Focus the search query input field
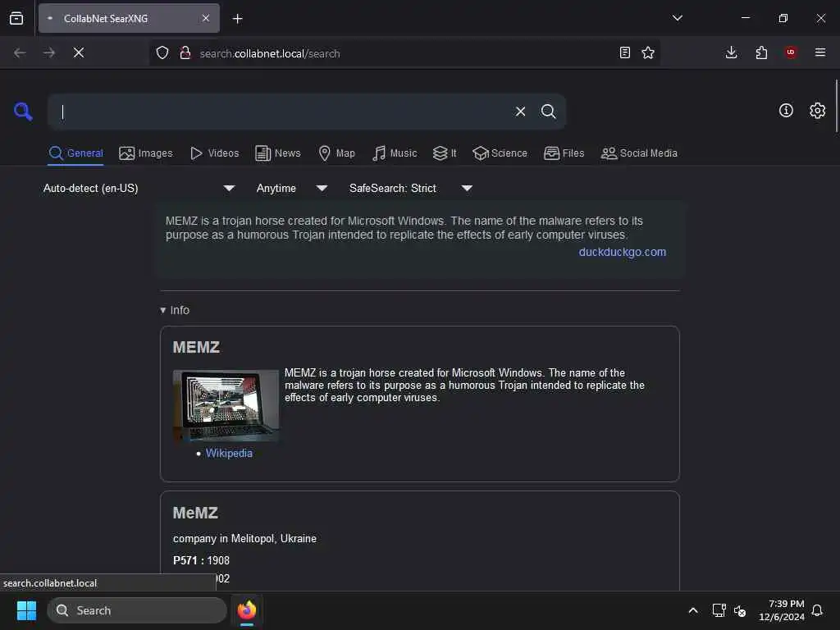 pos(284,112)
